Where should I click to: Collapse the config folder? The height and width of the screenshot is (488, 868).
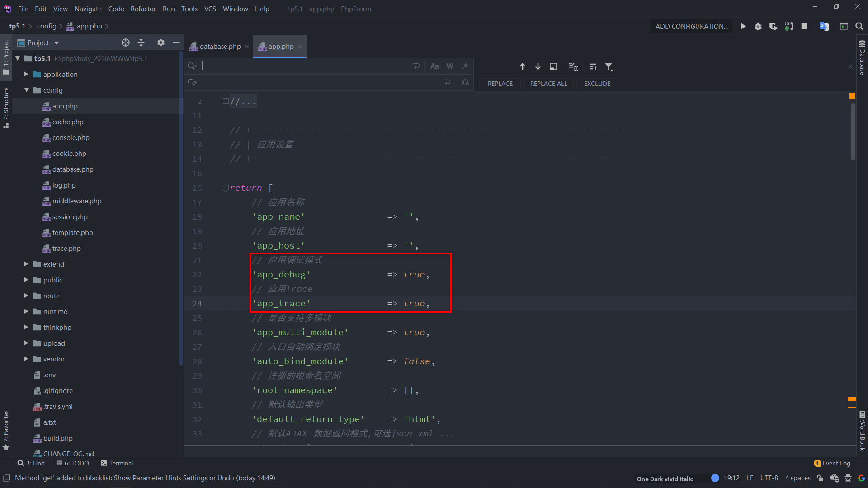pos(26,90)
